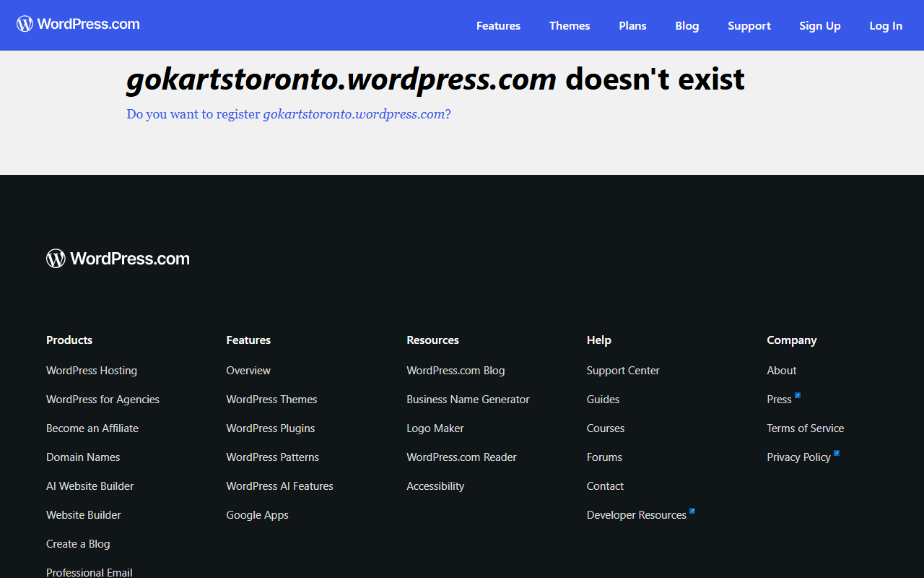The width and height of the screenshot is (924, 578).
Task: Click Sign Up in the header
Action: tap(820, 25)
